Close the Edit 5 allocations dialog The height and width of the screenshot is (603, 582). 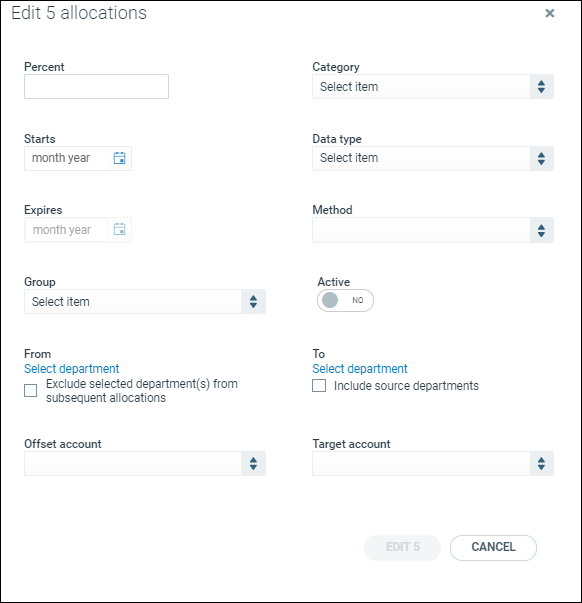(x=550, y=13)
